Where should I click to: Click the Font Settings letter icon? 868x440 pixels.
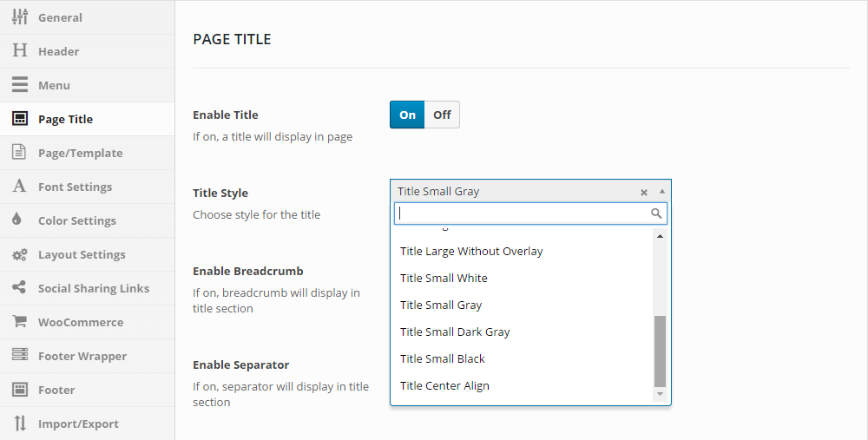click(x=19, y=187)
